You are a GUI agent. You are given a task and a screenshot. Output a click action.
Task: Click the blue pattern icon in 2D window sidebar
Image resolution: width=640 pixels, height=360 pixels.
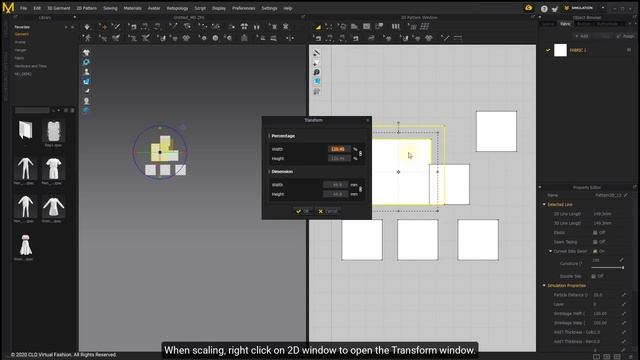click(316, 82)
